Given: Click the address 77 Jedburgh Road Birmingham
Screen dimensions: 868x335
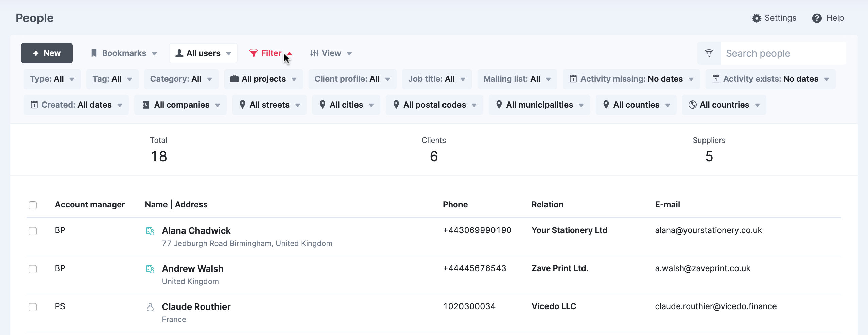Looking at the screenshot, I should (x=247, y=244).
